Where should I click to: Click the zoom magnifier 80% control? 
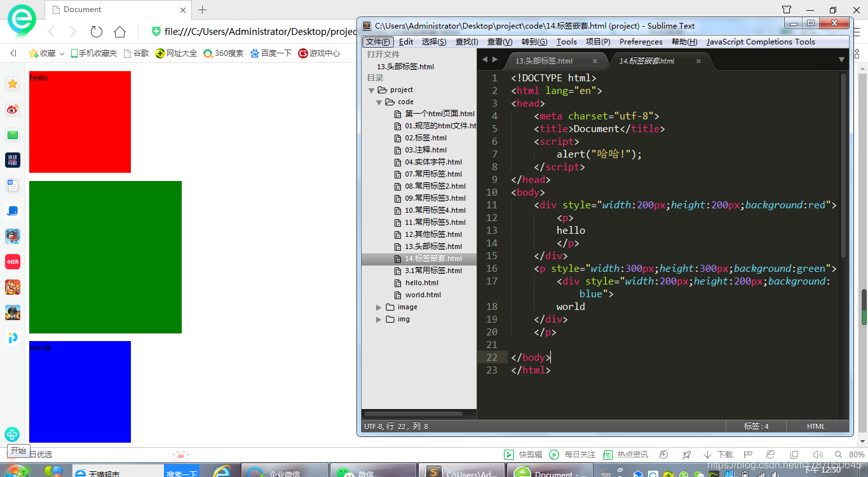[x=850, y=455]
